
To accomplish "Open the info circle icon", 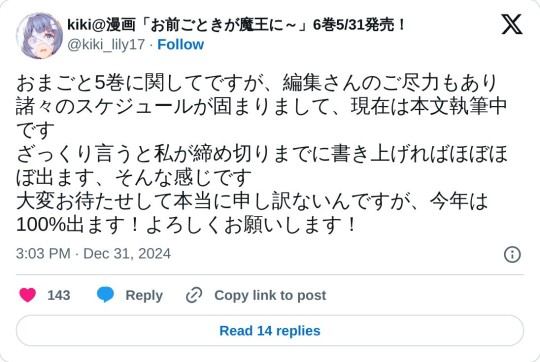I will click(x=512, y=255).
